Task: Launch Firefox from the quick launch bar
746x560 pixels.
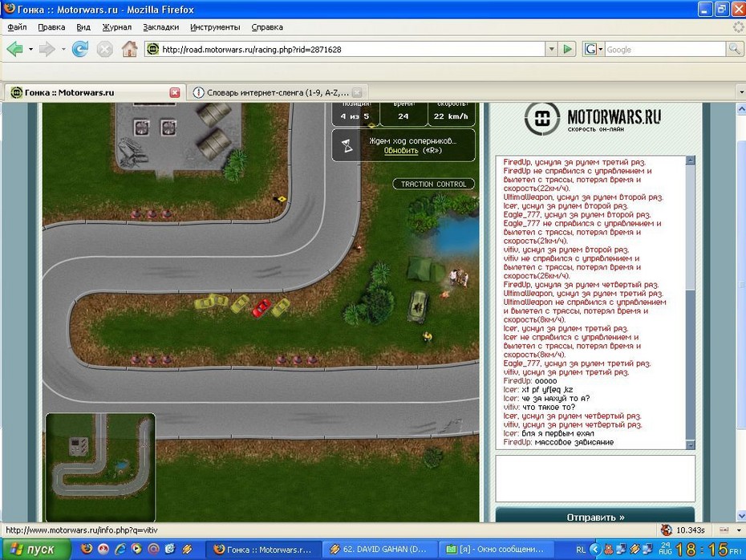Action: coord(87,549)
